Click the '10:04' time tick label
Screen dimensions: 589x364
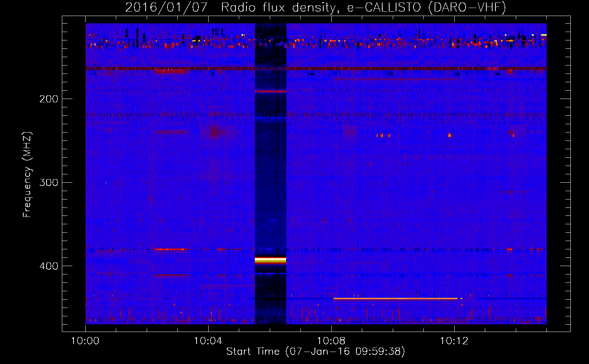tap(208, 341)
